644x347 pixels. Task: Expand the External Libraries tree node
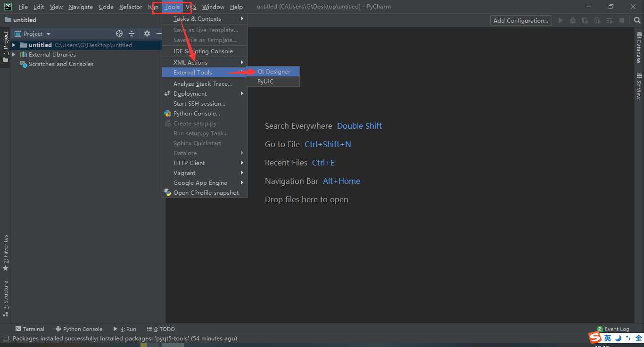coord(14,55)
